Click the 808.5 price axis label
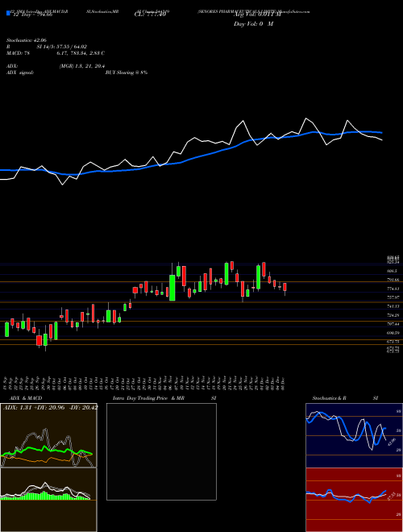The height and width of the screenshot is (532, 403). [x=393, y=271]
